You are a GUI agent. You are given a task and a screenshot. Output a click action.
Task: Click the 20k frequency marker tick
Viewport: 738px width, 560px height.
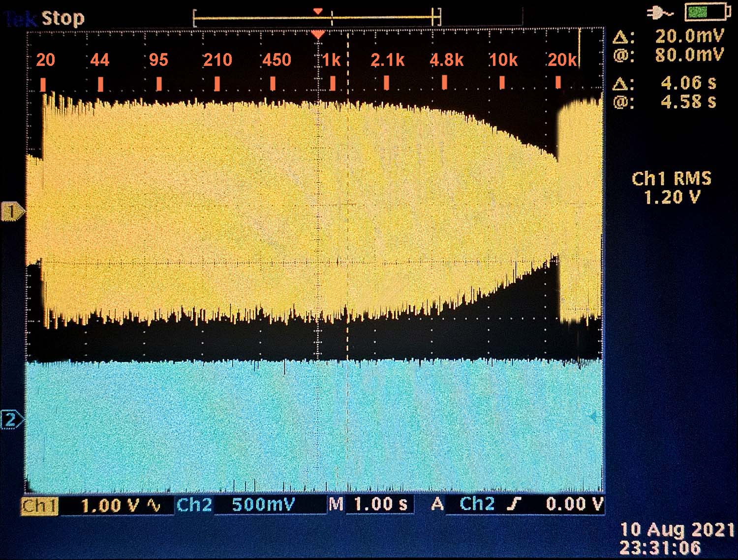click(558, 82)
